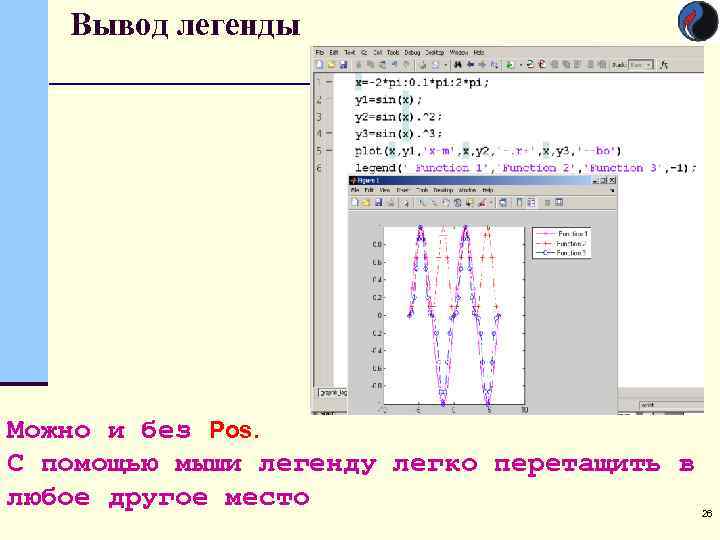Click Link Plot icon in Figure 1 toolbar
The width and height of the screenshot is (720, 540).
[x=503, y=202]
